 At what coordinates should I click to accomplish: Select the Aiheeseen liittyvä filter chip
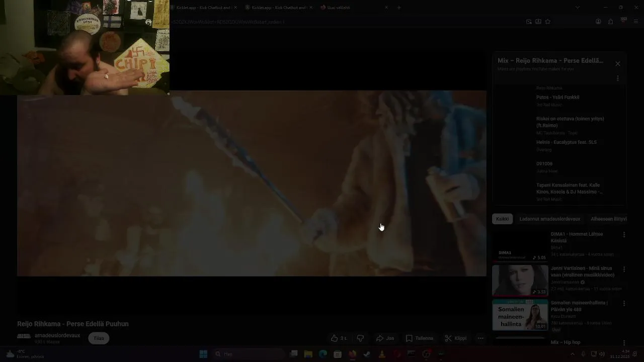(608, 219)
